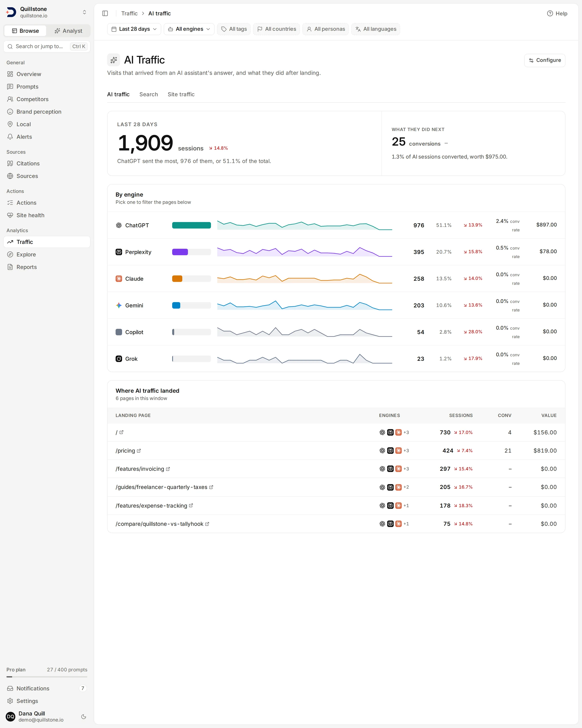Image resolution: width=582 pixels, height=728 pixels.
Task: Open the Last 28 days dropdown
Action: coord(134,29)
